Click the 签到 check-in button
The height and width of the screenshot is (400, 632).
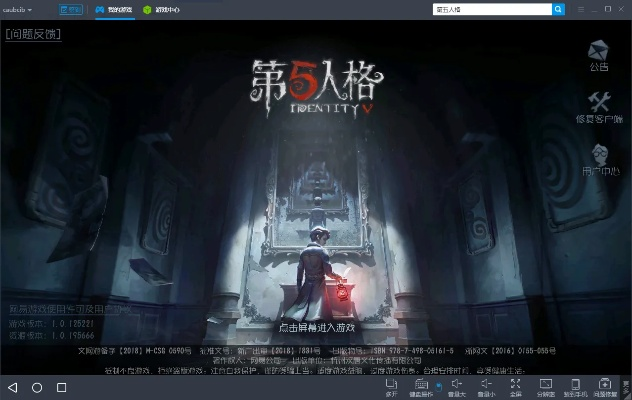point(71,9)
